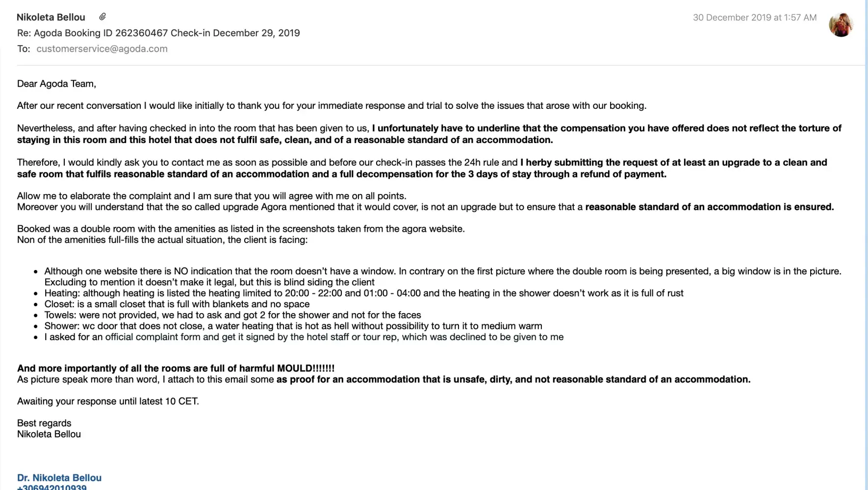Click the "Dear Agoda Team," greeting
Viewport: 868px width, 490px height.
tap(56, 84)
